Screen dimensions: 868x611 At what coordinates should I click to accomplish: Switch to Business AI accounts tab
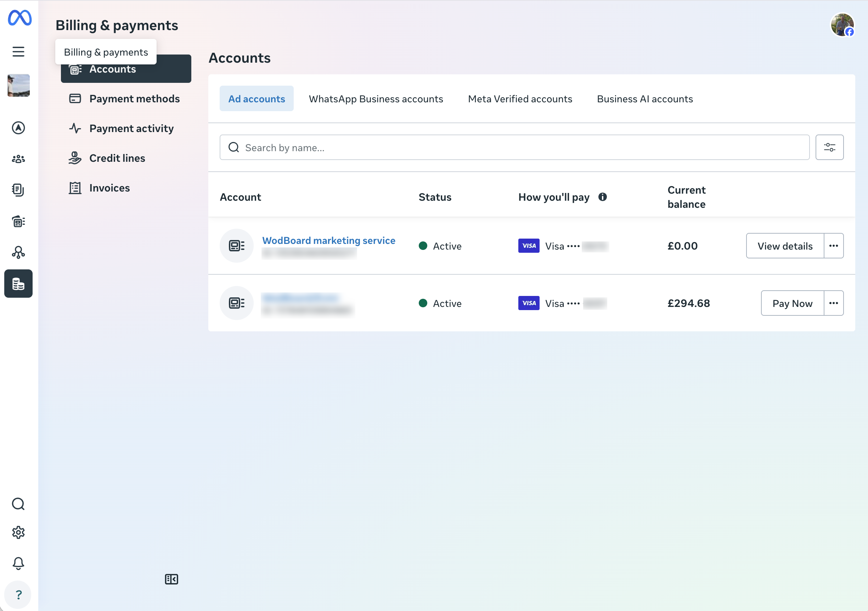click(x=645, y=98)
